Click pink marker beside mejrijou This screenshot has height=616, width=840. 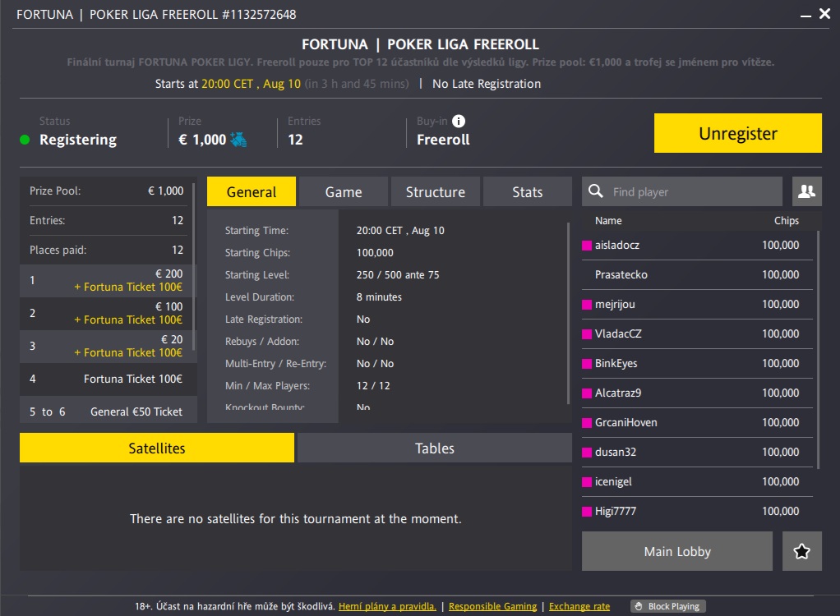click(x=587, y=305)
